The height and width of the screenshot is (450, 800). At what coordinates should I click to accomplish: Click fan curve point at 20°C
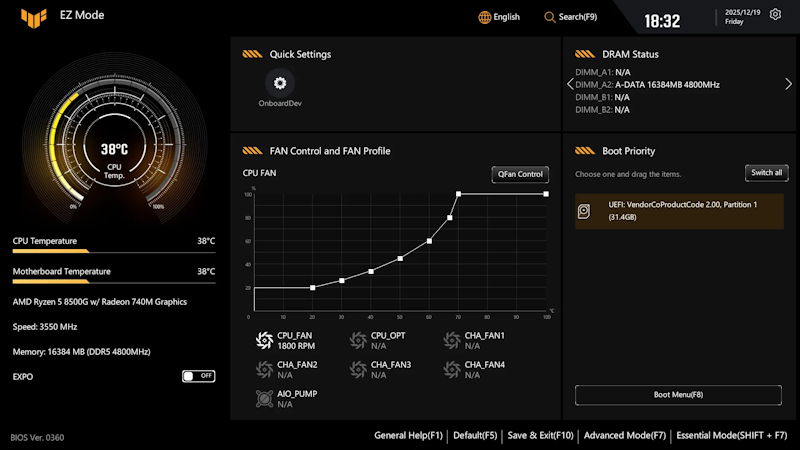tap(313, 288)
